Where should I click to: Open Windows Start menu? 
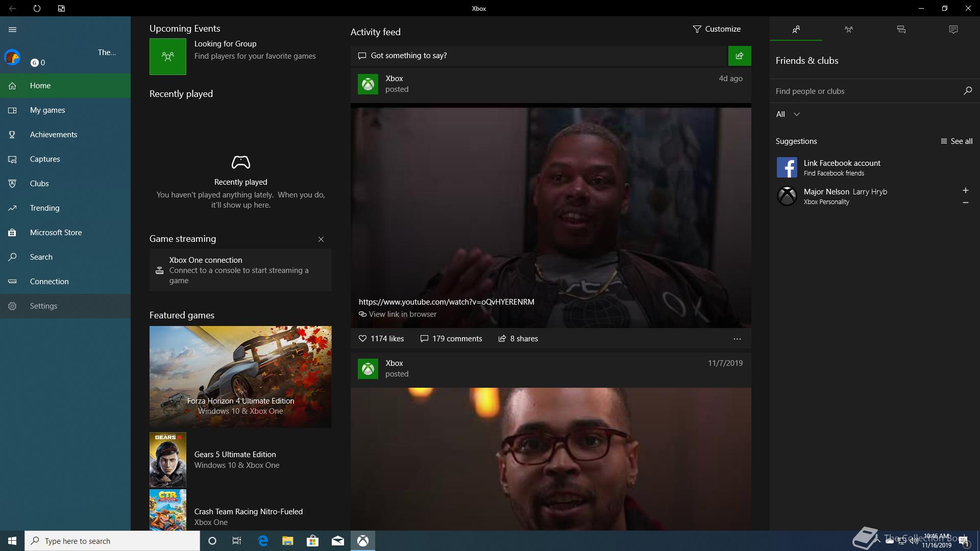pyautogui.click(x=12, y=541)
